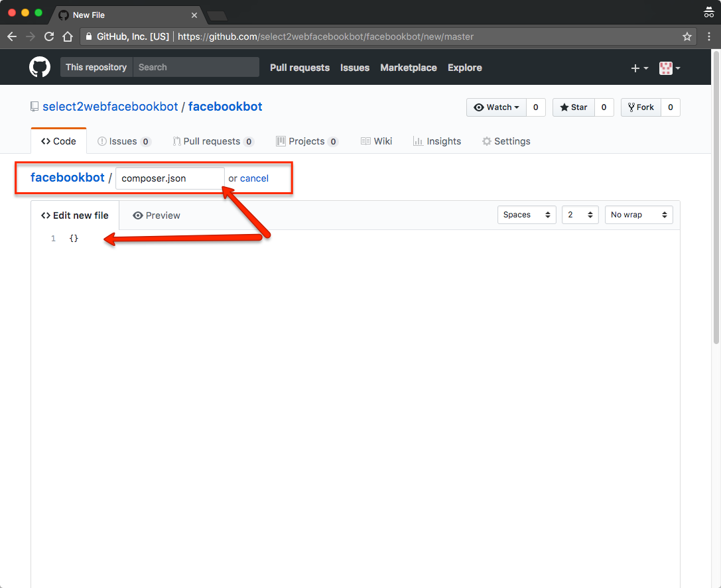
Task: Select the Edit new file tab
Action: pos(75,215)
